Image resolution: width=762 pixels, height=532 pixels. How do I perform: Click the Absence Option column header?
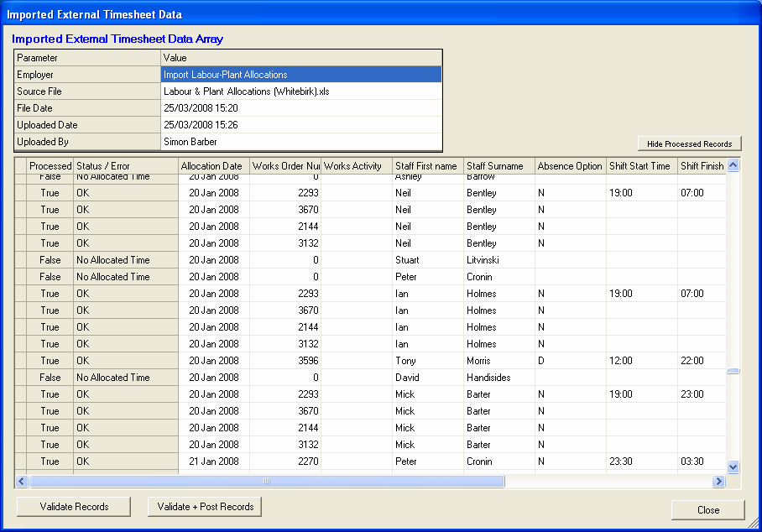[570, 166]
